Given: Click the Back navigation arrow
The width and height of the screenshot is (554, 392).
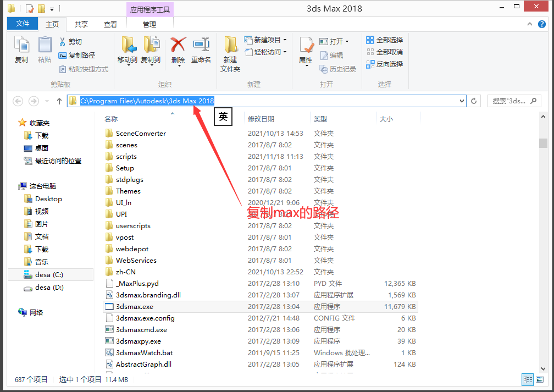Looking at the screenshot, I should pos(18,101).
